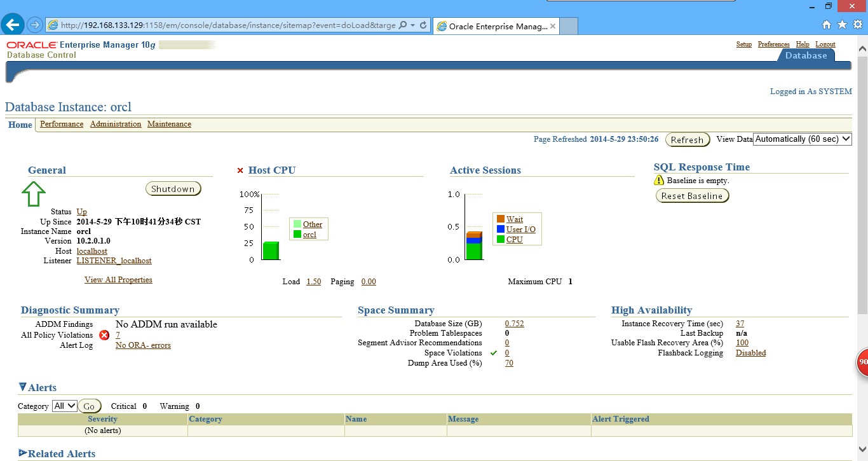
Task: Switch to the Administration tab
Action: tap(116, 124)
